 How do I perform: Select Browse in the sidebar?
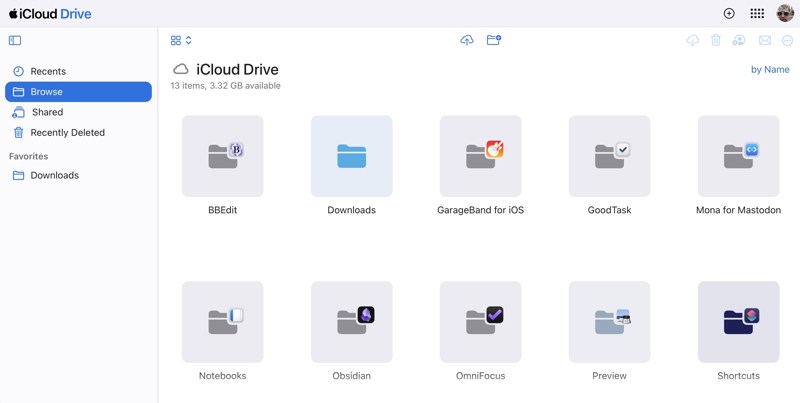click(79, 92)
